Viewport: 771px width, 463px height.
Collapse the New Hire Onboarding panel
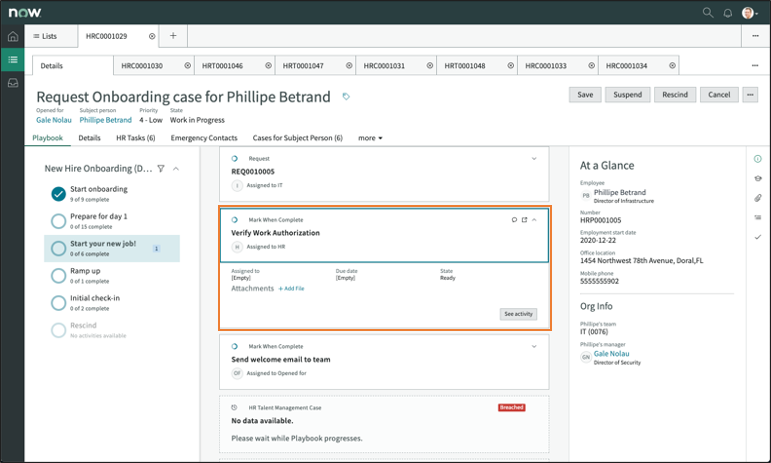pos(176,169)
